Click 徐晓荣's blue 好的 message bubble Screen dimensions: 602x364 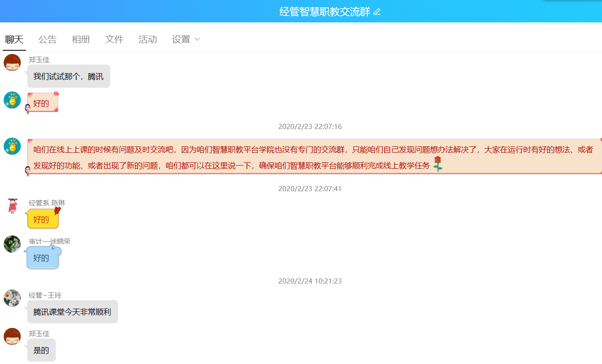[42, 258]
